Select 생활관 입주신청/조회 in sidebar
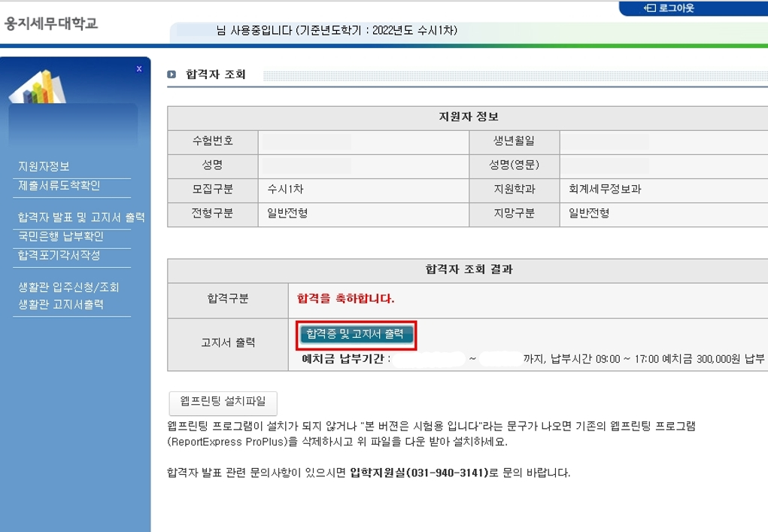Viewport: 768px width, 532px height. coord(68,287)
